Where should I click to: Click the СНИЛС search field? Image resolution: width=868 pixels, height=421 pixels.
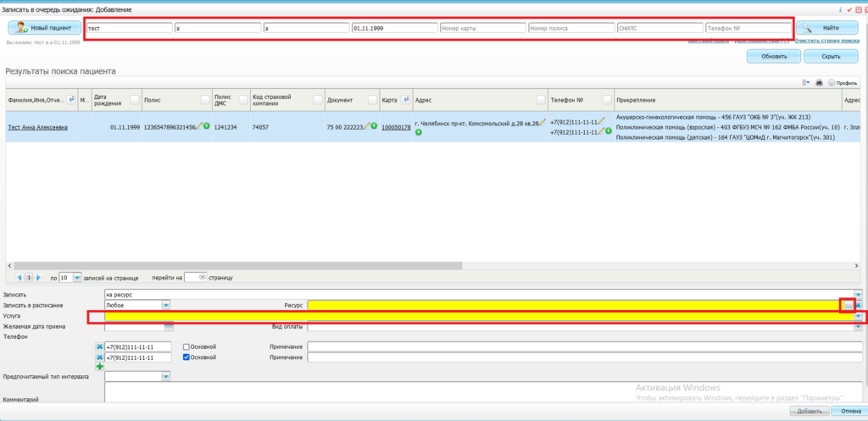tap(659, 28)
